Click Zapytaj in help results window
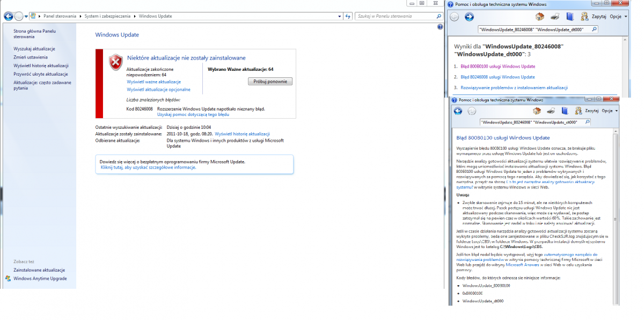 pyautogui.click(x=598, y=17)
